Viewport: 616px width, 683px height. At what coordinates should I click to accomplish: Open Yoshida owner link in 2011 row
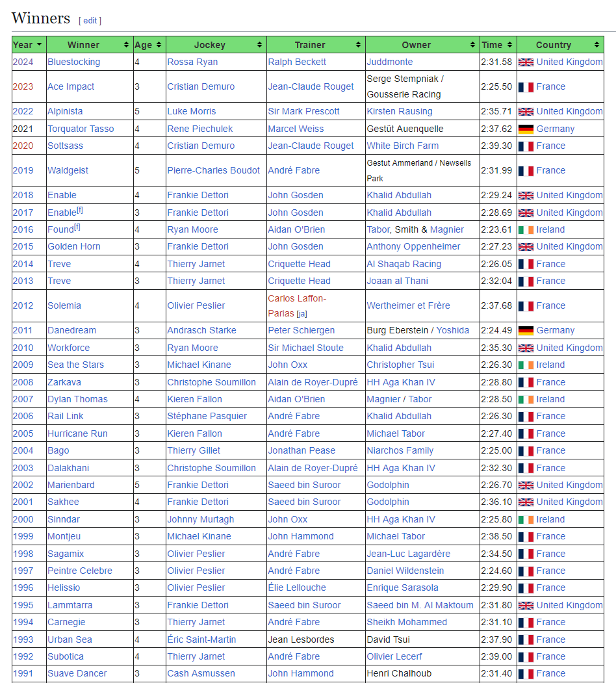click(x=453, y=330)
